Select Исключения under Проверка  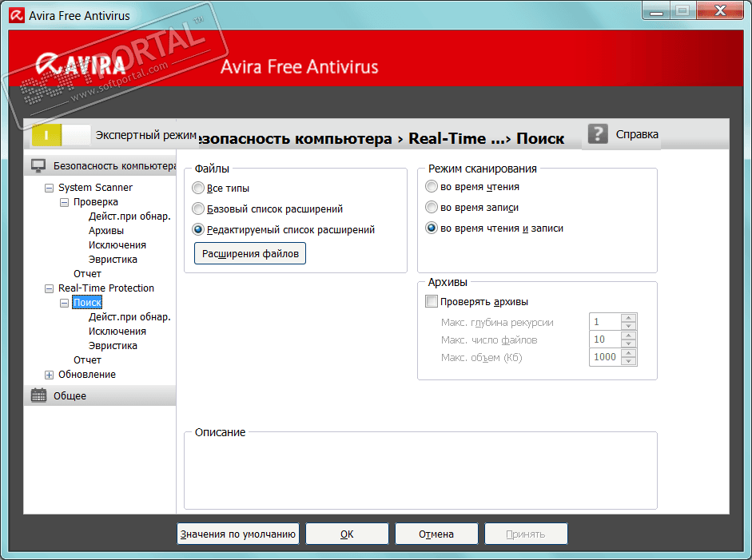117,245
